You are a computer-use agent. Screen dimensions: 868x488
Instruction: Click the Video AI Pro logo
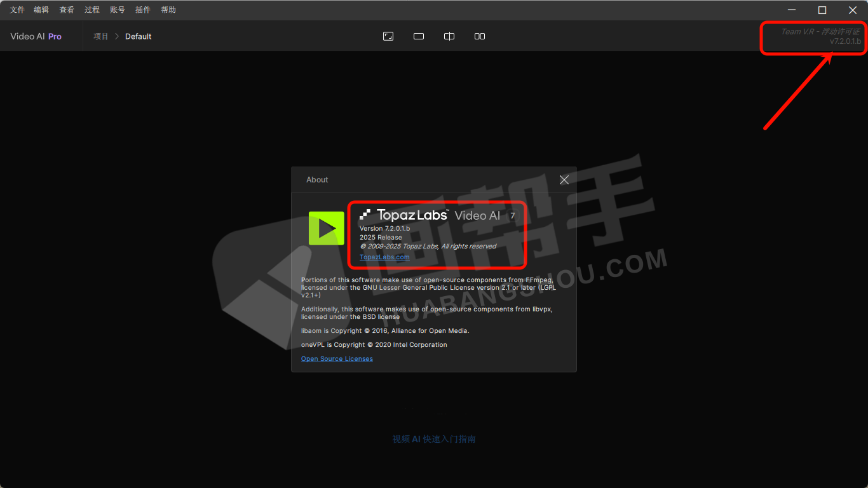(x=36, y=36)
